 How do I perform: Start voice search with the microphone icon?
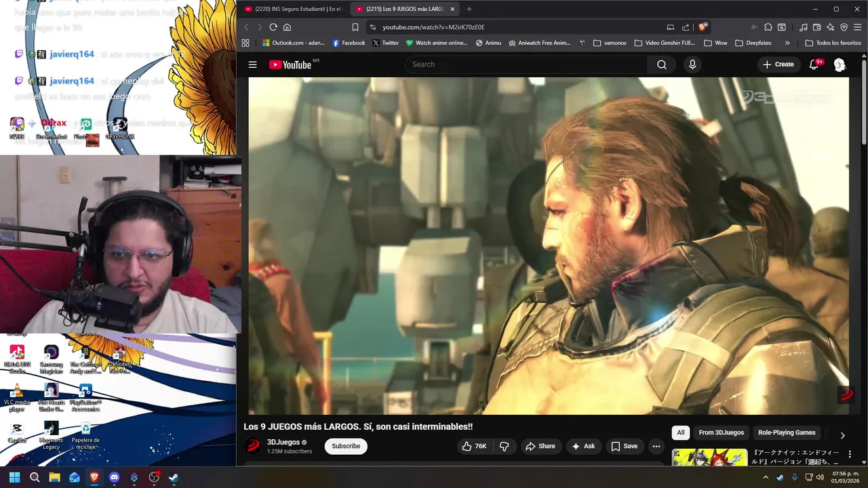pos(692,64)
